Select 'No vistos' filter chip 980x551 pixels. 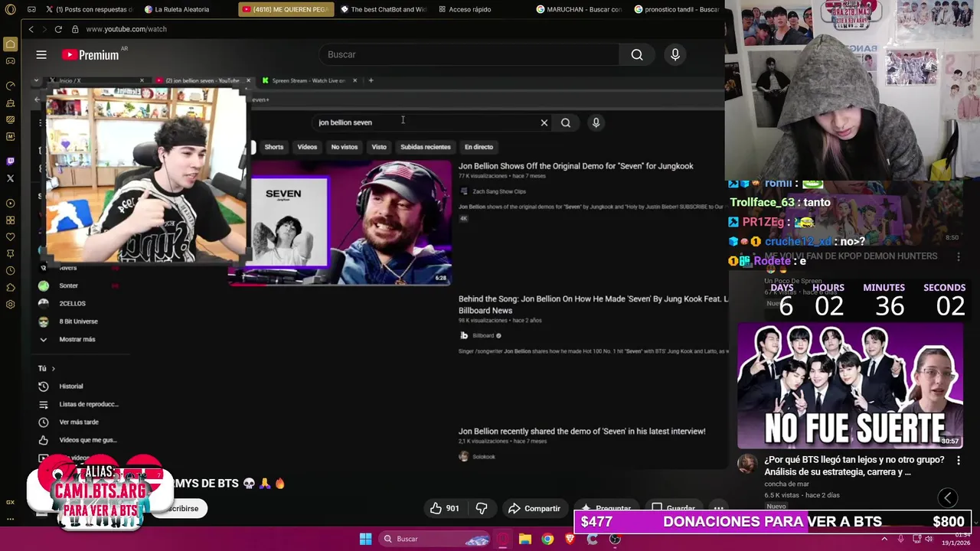345,147
